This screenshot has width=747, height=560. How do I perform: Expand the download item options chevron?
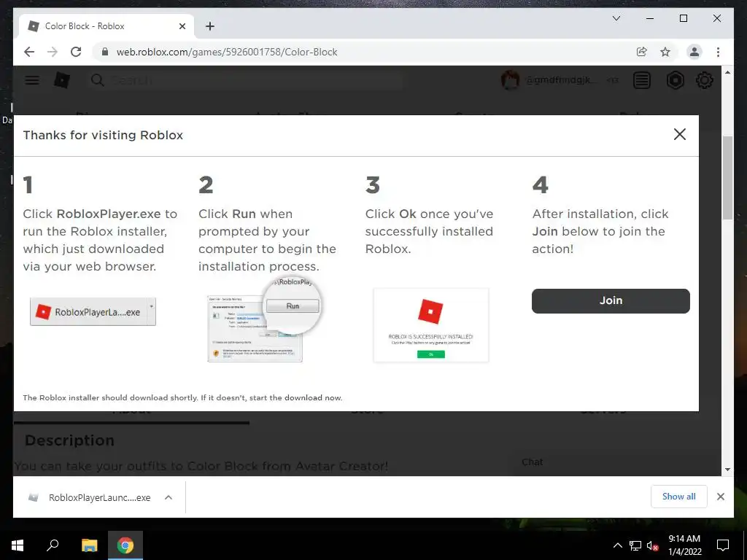point(169,497)
